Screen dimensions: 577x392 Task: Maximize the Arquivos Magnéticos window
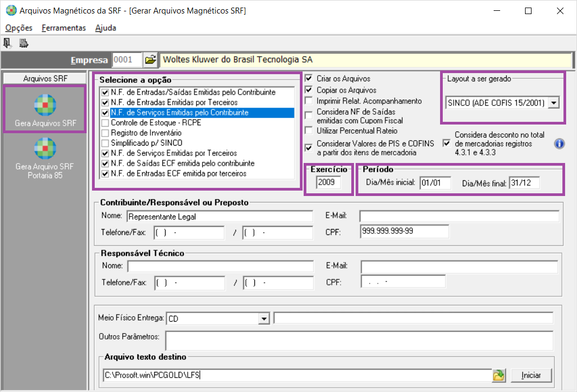click(528, 11)
